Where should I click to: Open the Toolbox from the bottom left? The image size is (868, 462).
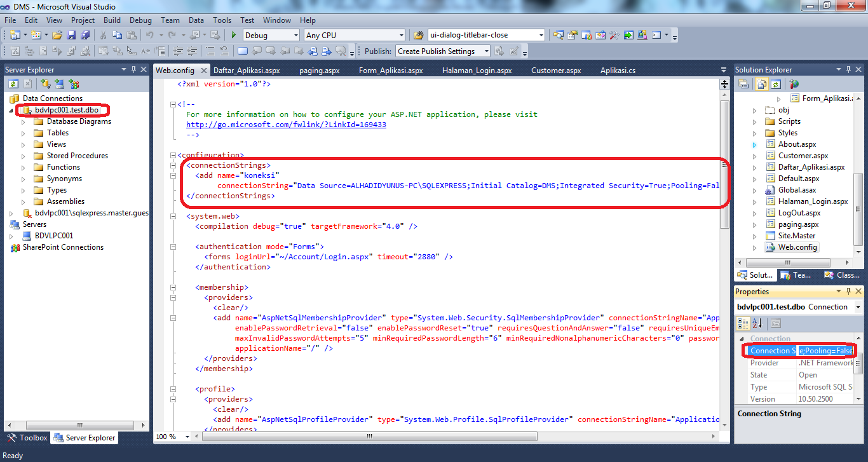(26, 437)
